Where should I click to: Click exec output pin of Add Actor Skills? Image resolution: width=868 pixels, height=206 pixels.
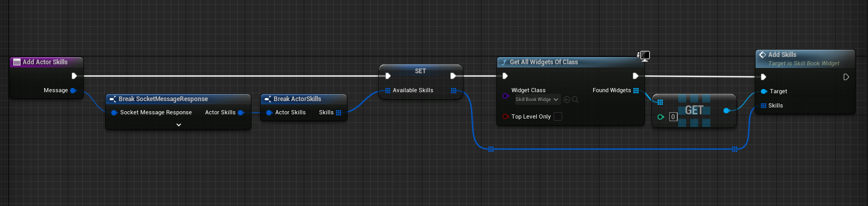(x=74, y=76)
